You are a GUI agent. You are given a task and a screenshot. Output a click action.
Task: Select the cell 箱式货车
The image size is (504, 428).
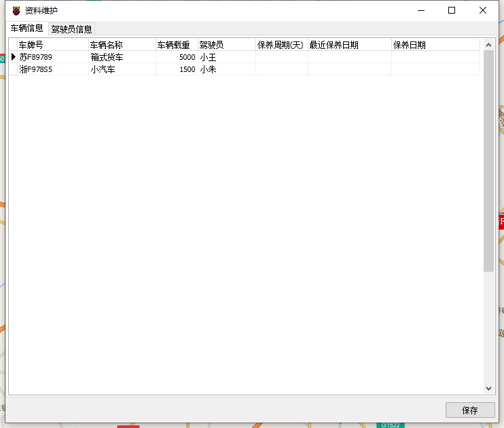122,57
